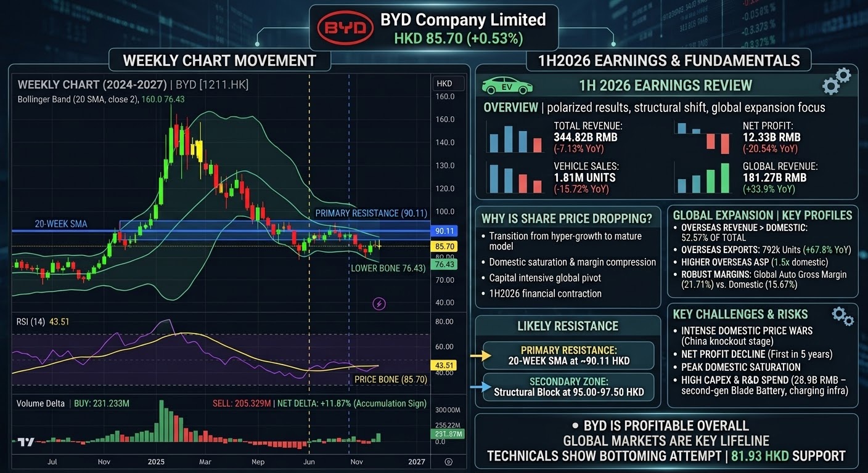Image resolution: width=868 pixels, height=473 pixels.
Task: Click the 181.27B RMB global revenue figure
Action: click(774, 177)
